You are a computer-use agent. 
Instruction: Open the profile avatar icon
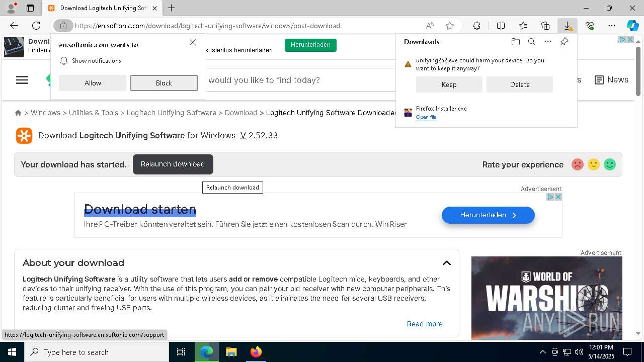[11, 8]
